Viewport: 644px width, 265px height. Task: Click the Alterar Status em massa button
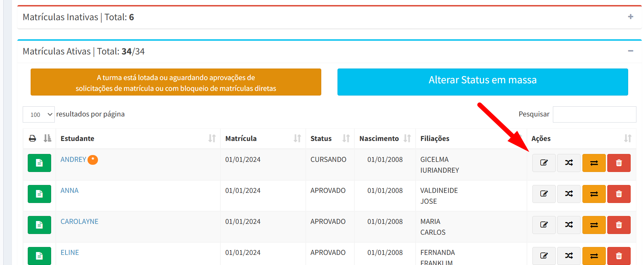click(x=483, y=82)
